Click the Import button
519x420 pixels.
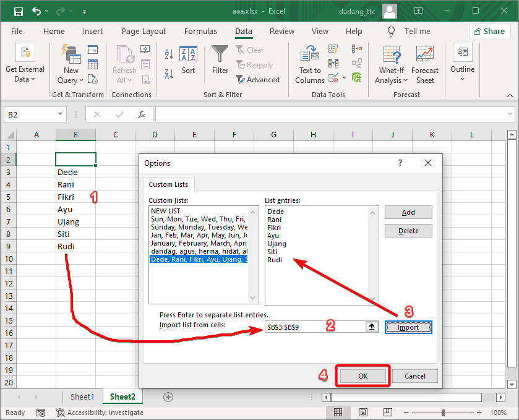pos(408,326)
